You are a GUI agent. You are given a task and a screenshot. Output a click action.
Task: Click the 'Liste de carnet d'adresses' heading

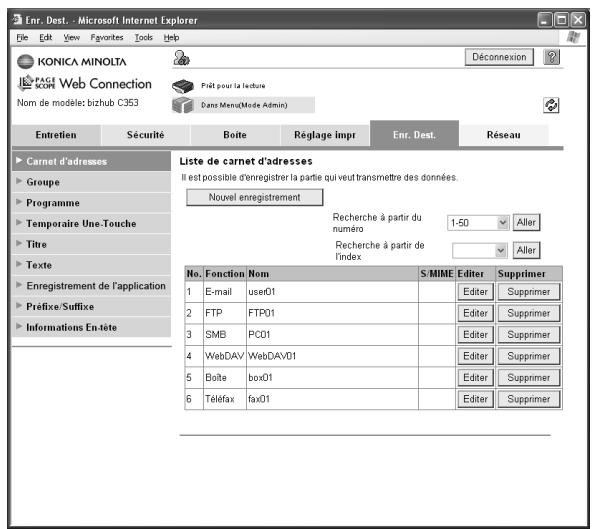pyautogui.click(x=246, y=161)
